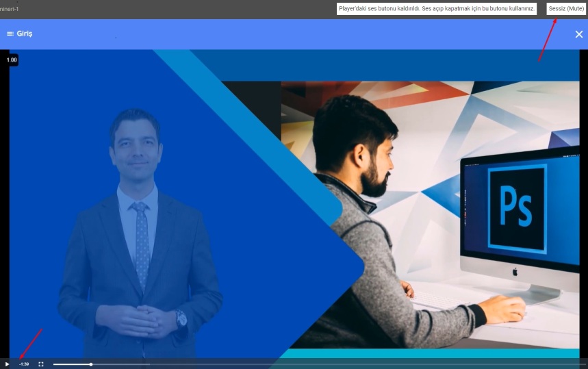Jump ahead on the unplayed progress track
Screen dimensions: 588x369
pos(308,364)
